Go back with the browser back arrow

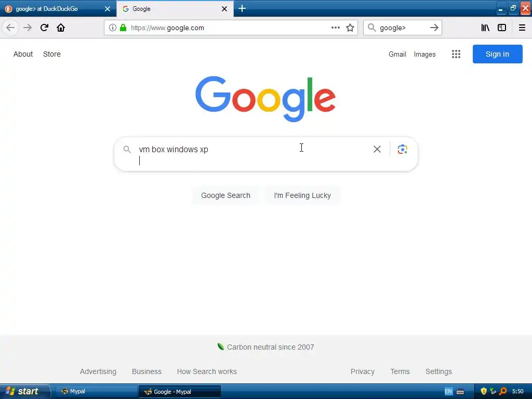click(10, 28)
